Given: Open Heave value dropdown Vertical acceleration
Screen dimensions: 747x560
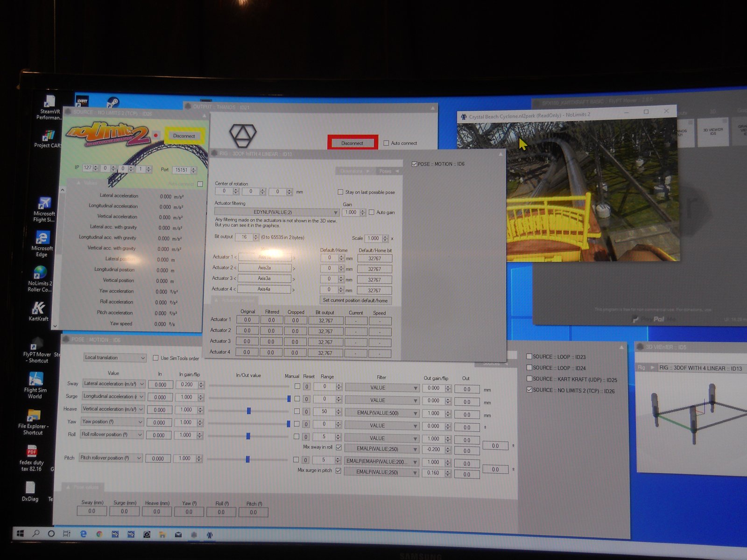Looking at the screenshot, I should click(113, 409).
